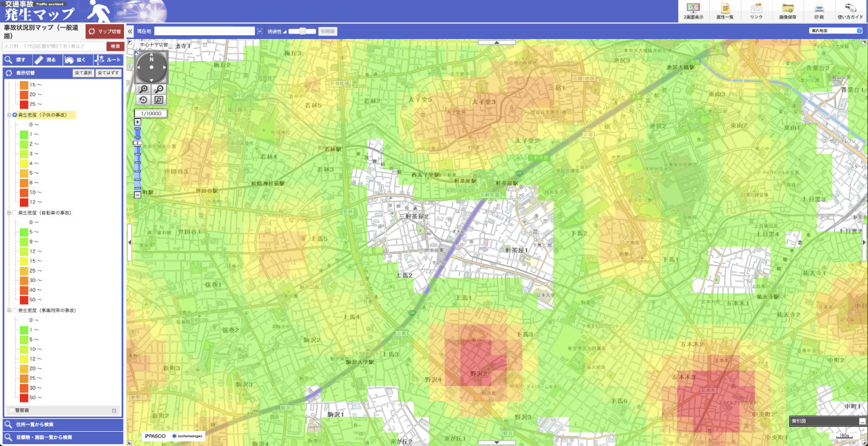Click the locate icon beside 現在地 field
Viewport: 868px width, 446px height.
(260, 31)
